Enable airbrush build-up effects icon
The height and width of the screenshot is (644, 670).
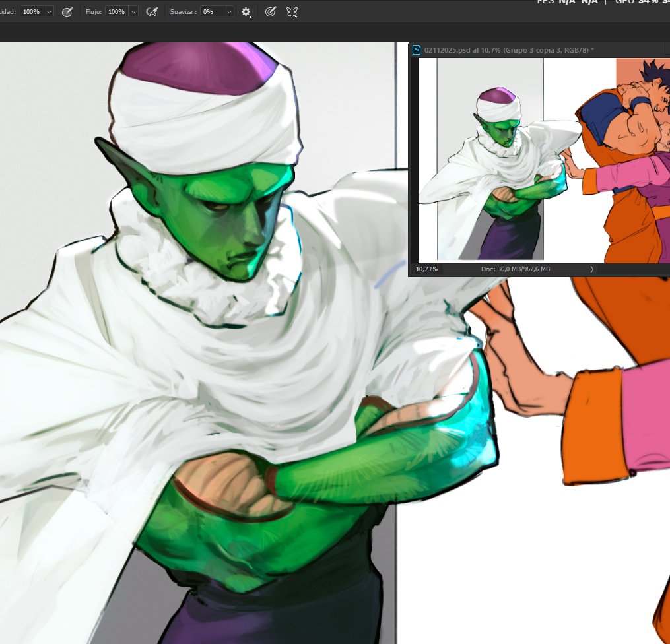coord(151,12)
